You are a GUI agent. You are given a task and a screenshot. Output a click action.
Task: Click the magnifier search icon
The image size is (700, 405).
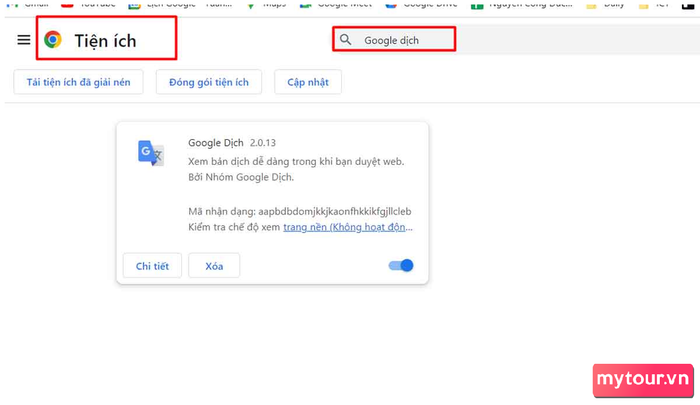click(x=345, y=40)
